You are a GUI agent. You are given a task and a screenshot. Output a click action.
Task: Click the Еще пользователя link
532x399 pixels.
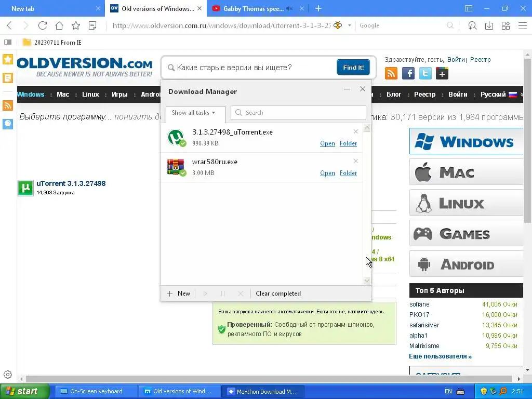[x=441, y=356]
